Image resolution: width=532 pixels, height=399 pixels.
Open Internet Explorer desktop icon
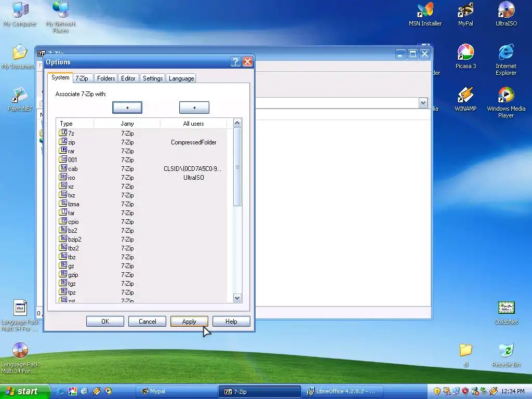click(506, 60)
